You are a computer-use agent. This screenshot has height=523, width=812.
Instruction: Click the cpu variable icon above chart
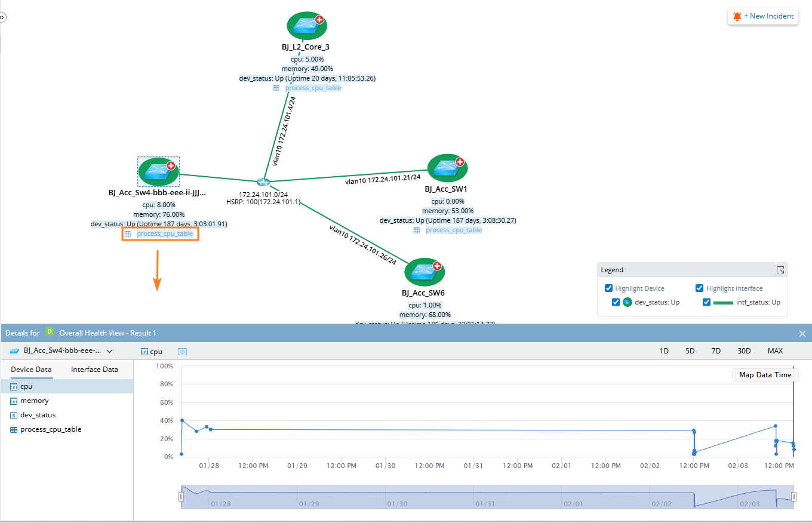[144, 352]
